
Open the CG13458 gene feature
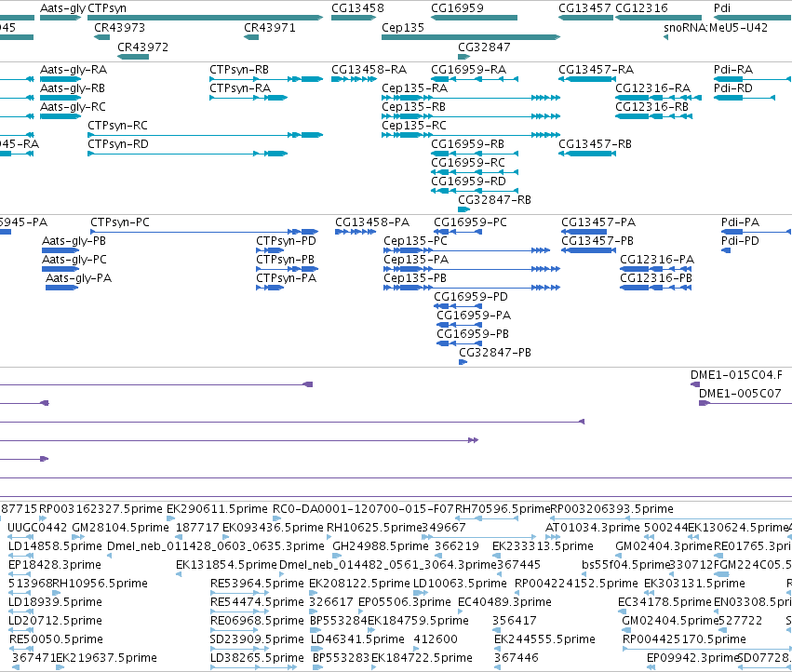pos(354,18)
